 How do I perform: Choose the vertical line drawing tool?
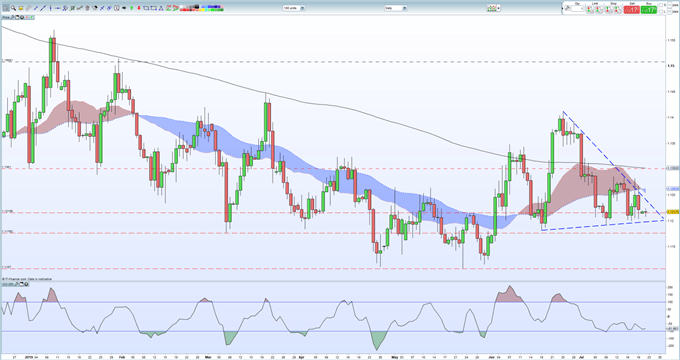(50, 8)
